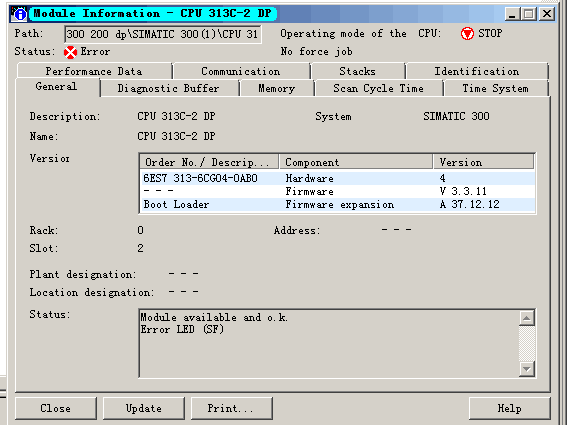Select the General tab

pos(56,87)
